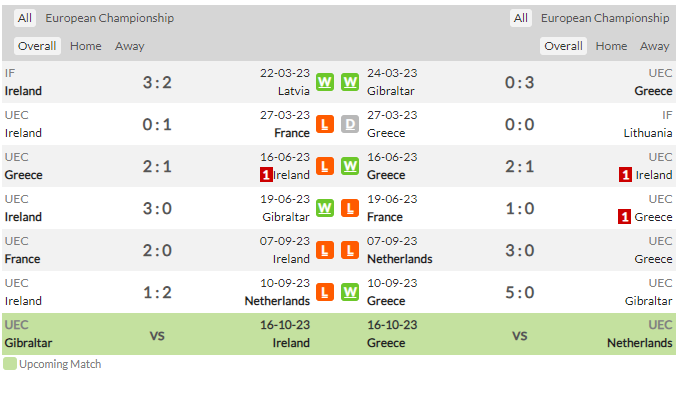Select the right Overall tab
Screen dimensions: 679x393
563,46
